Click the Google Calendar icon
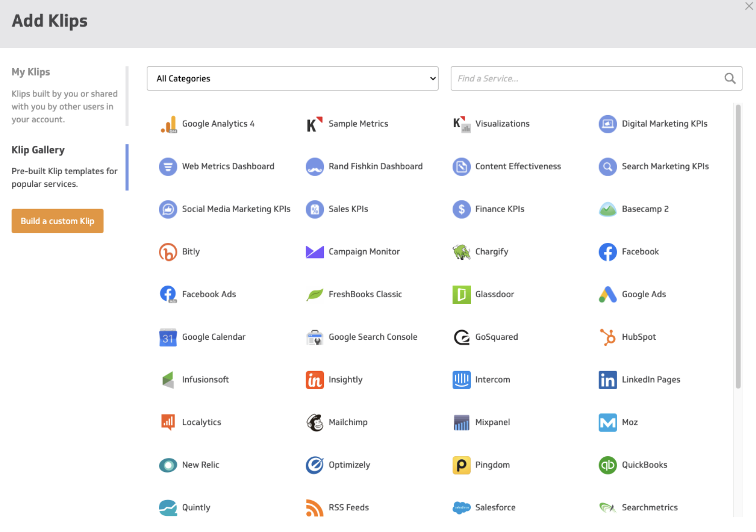756x532 pixels. click(168, 337)
